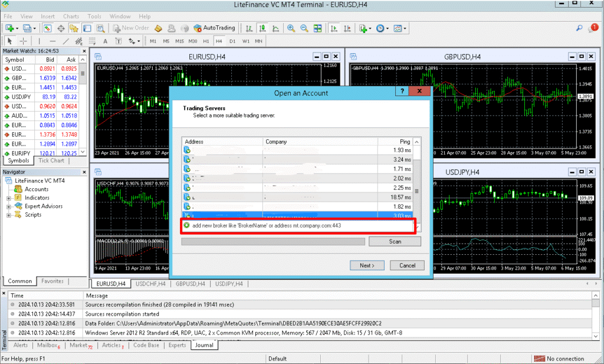Switch timeframe to M30

click(x=193, y=41)
